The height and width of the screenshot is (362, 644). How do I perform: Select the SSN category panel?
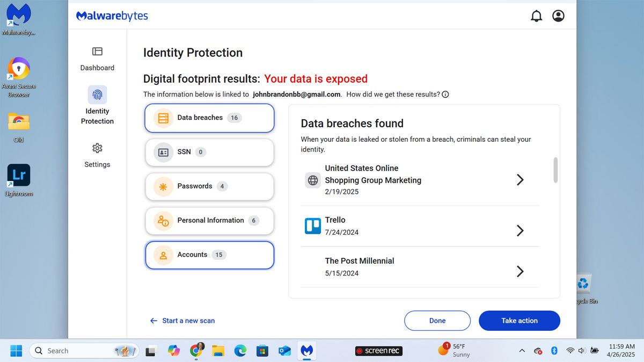click(209, 152)
